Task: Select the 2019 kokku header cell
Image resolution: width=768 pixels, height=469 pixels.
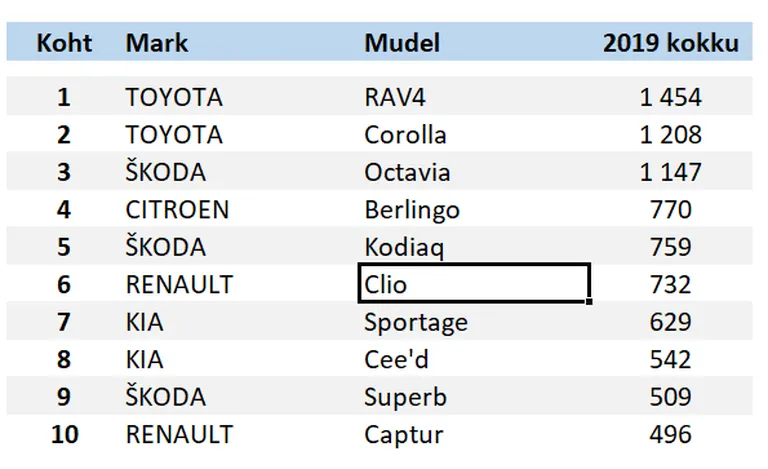Action: [x=670, y=43]
